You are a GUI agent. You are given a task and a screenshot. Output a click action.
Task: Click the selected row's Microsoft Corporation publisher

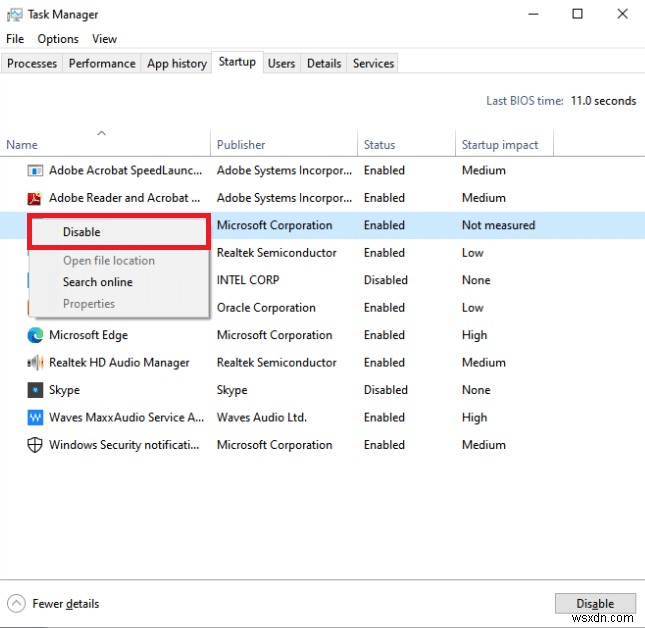tap(274, 225)
